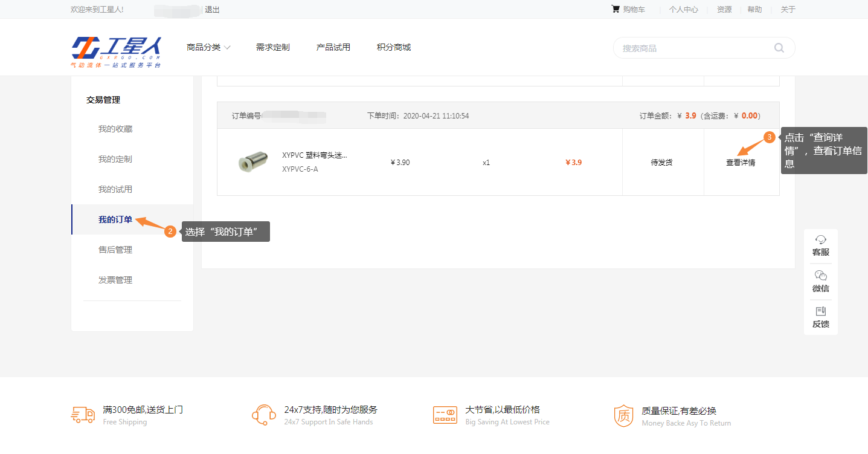Expand the 商品分类 dropdown
The image size is (868, 454).
click(208, 47)
